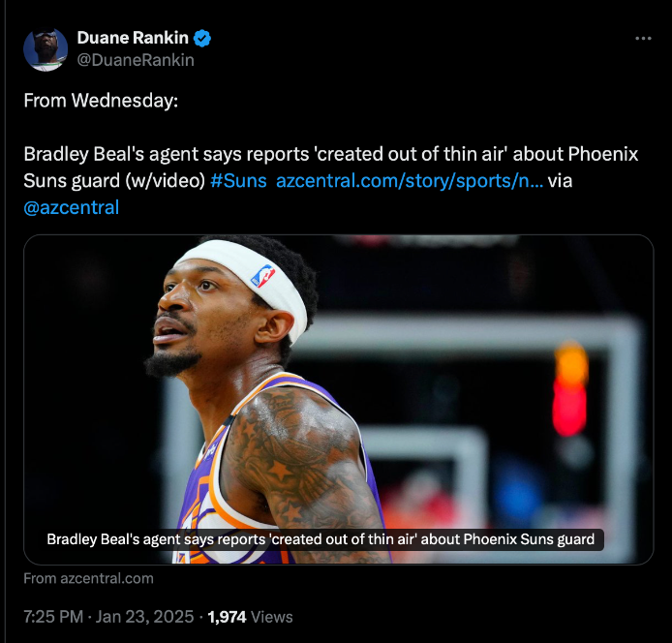Click the From azcentral.com source label
Image resolution: width=672 pixels, height=643 pixels.
(88, 578)
